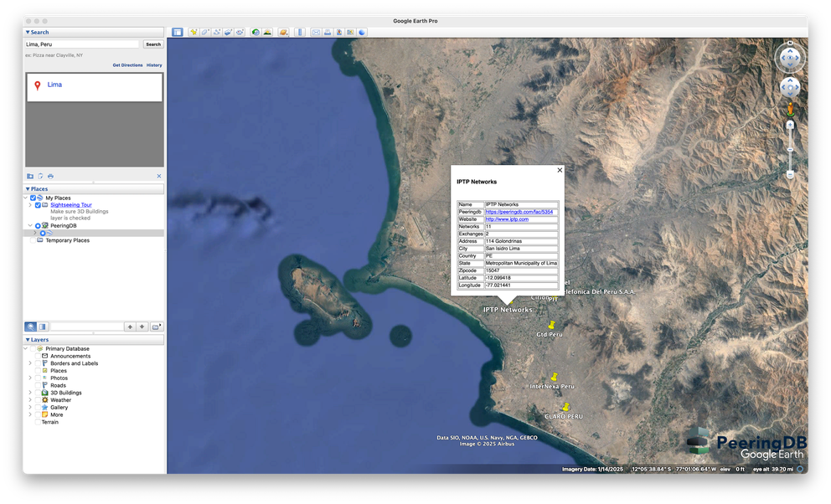Click the Record a Tour icon
This screenshot has width=831, height=504.
pos(240,33)
